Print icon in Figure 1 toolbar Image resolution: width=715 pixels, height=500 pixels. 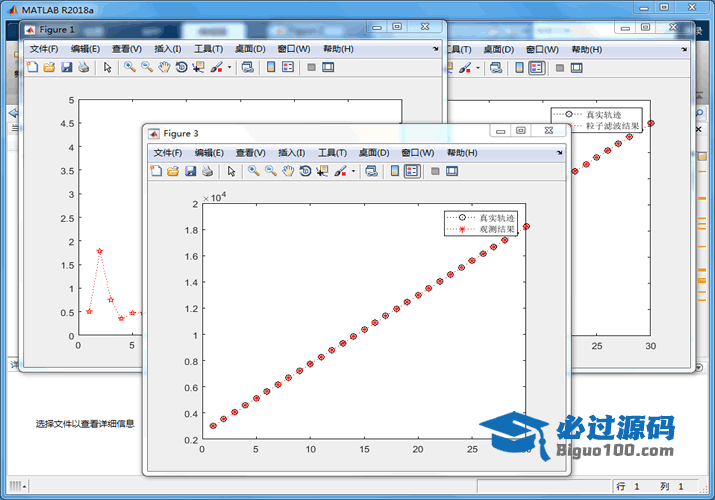[x=83, y=67]
